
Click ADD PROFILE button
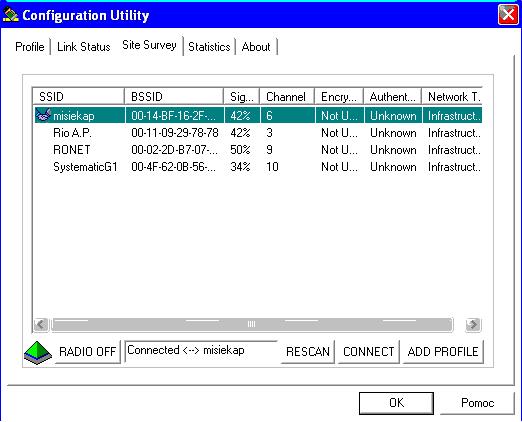(443, 352)
